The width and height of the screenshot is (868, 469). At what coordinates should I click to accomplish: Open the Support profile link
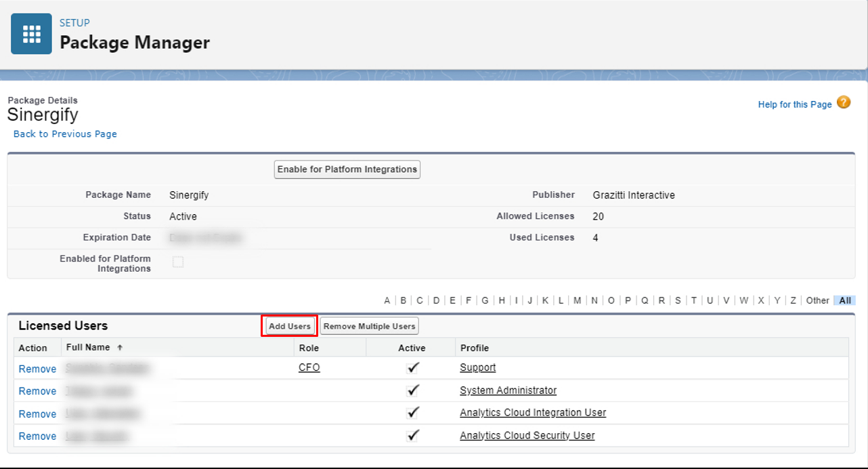478,367
